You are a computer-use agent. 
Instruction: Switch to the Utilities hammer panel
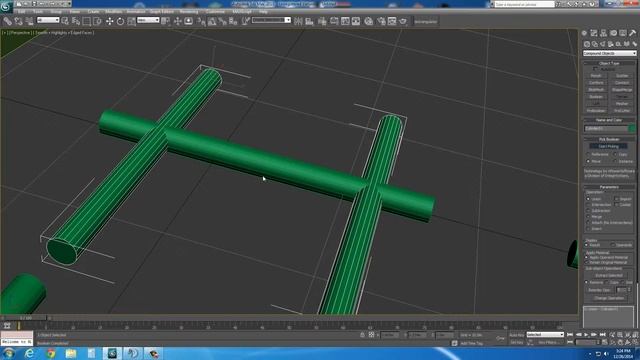[632, 33]
